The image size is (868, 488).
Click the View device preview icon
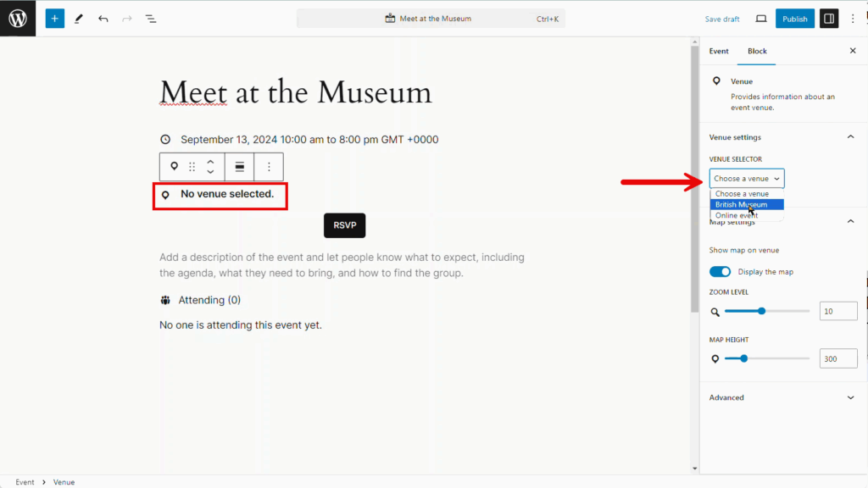click(x=760, y=19)
